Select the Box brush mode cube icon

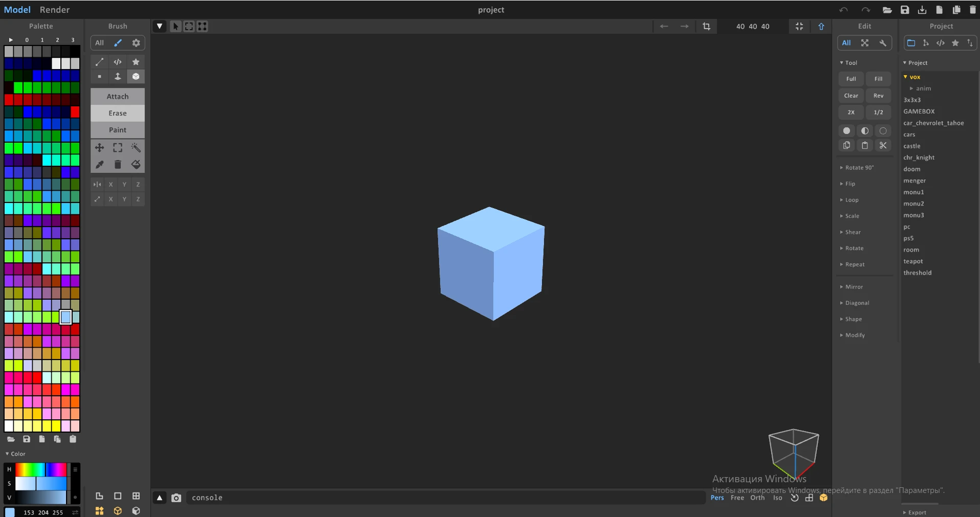[136, 76]
